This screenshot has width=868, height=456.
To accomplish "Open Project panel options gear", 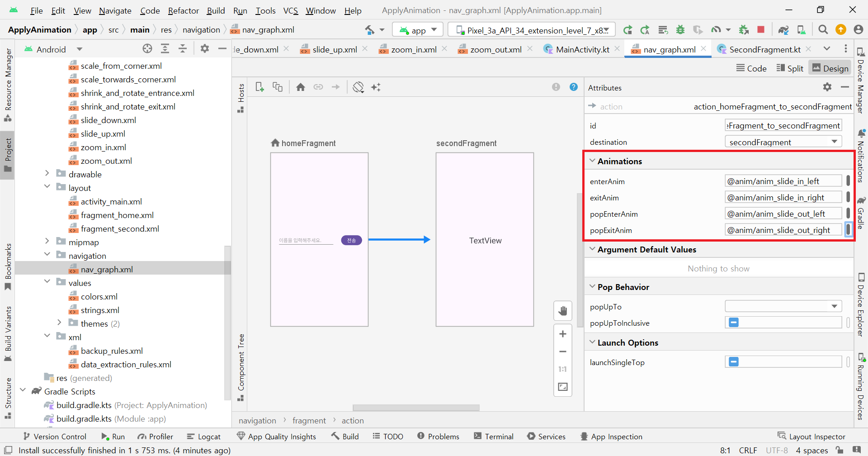I will (x=205, y=48).
